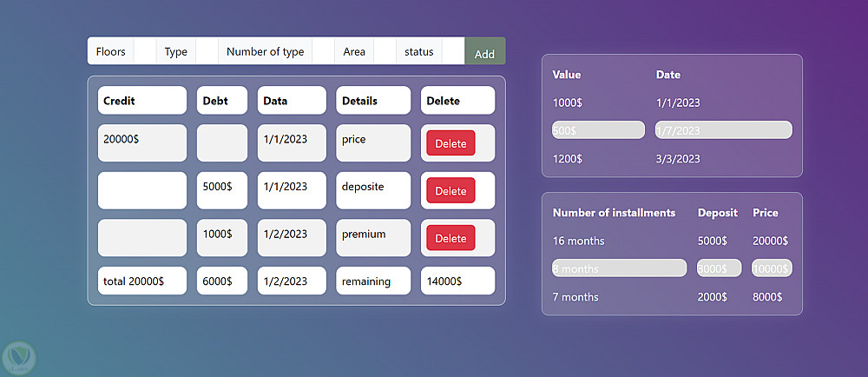
Task: Select the Number of type input field
Action: (x=323, y=51)
